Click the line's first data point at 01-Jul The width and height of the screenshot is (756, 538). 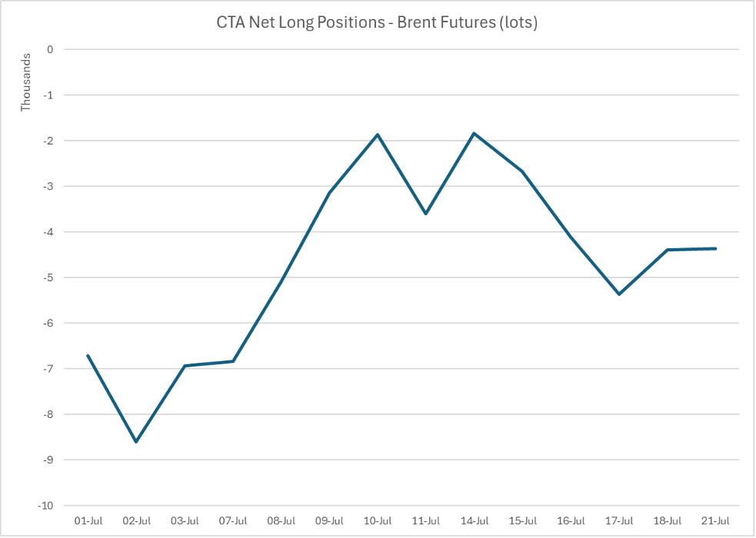(x=88, y=355)
